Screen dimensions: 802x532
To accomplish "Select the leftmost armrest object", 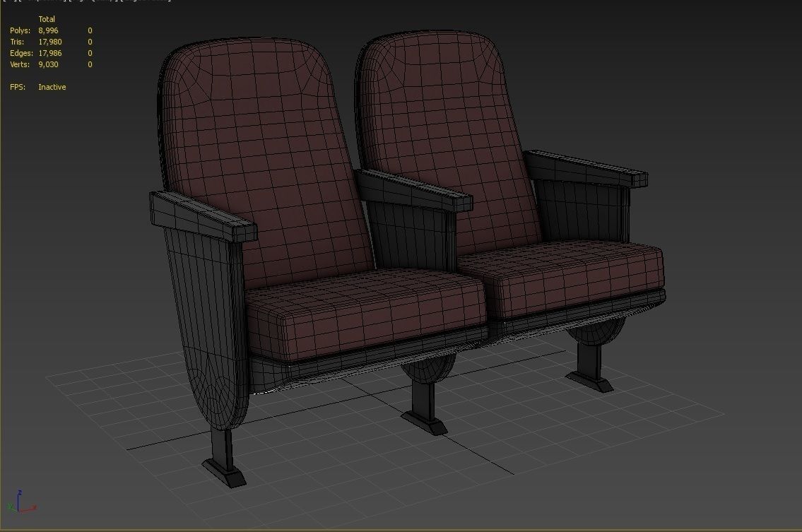I will click(x=202, y=216).
